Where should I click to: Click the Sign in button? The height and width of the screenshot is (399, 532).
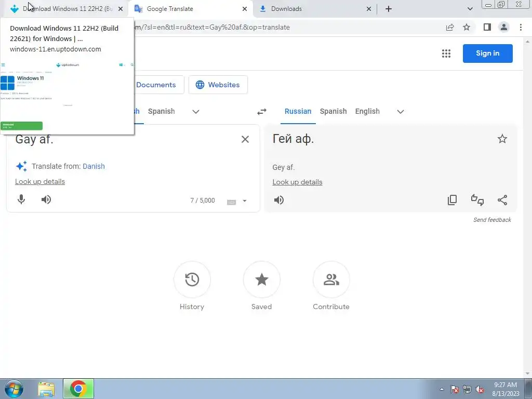(x=487, y=54)
